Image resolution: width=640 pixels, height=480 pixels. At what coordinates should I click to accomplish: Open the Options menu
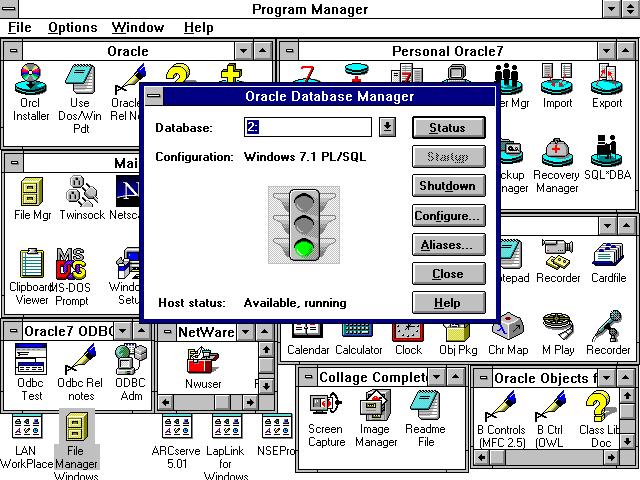coord(73,28)
